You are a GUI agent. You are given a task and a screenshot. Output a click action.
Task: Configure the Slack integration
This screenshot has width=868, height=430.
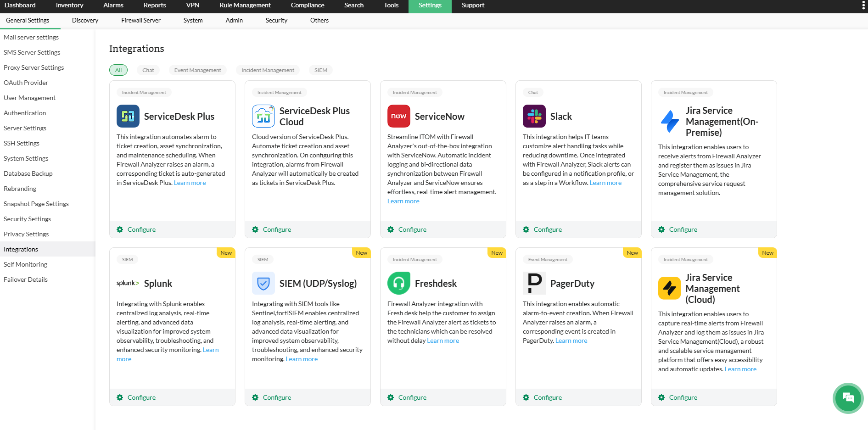(x=548, y=229)
